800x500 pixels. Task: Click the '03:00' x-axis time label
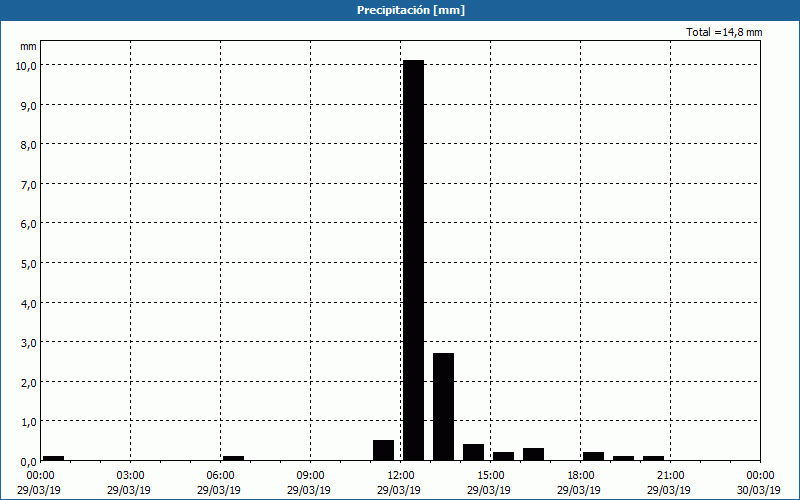[x=131, y=476]
